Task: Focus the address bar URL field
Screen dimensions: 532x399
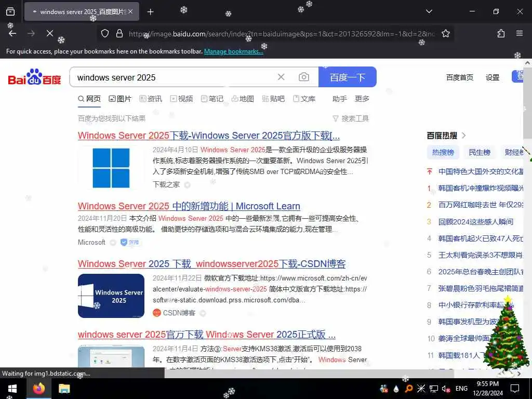Action: click(282, 34)
